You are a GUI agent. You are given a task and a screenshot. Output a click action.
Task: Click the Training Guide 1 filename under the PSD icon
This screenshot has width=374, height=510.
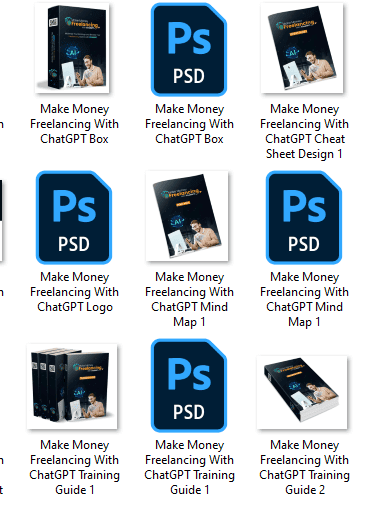(x=189, y=467)
